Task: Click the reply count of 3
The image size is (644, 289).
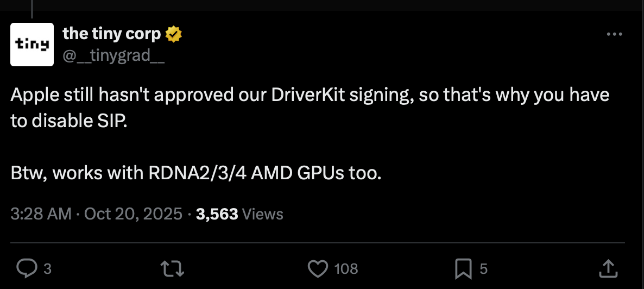Action: click(47, 268)
